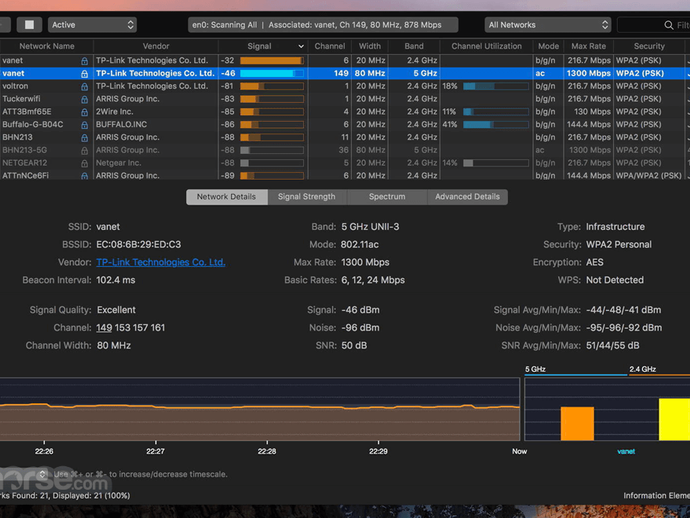Click lock icon on Buffalo-G-B04C row
Image resolution: width=690 pixels, height=518 pixels.
point(84,125)
